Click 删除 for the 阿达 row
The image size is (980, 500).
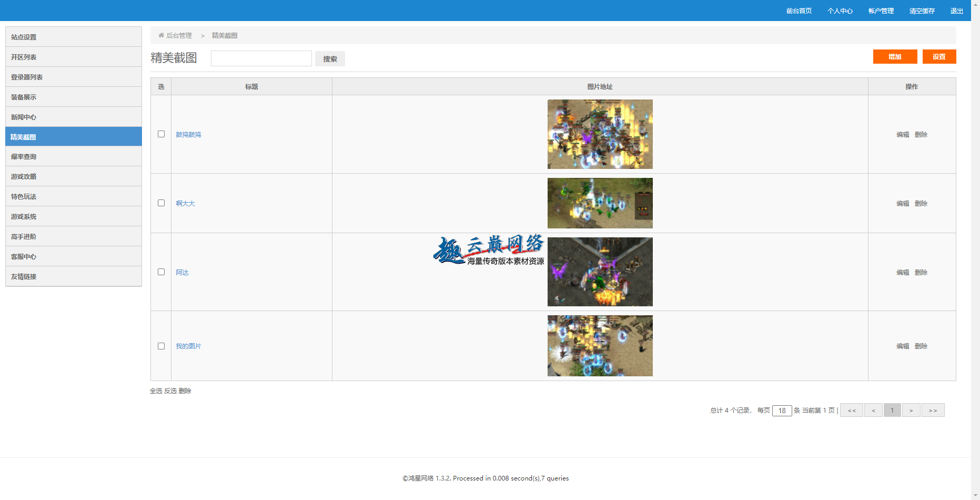point(921,273)
